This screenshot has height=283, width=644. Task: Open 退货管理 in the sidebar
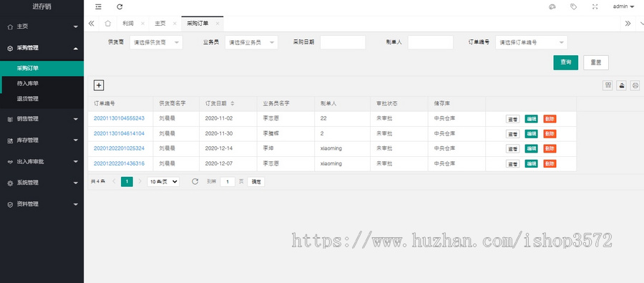[x=42, y=99]
